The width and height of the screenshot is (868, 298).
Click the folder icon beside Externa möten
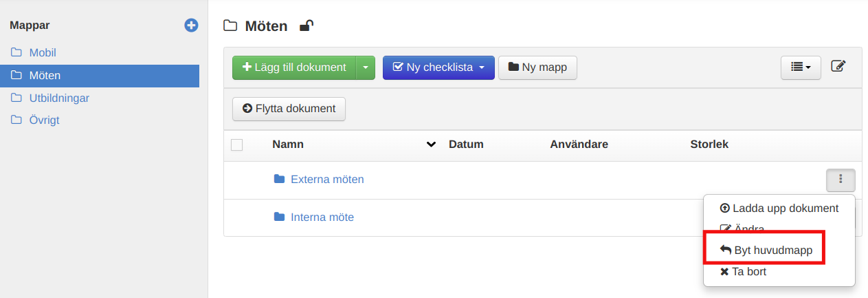point(279,180)
